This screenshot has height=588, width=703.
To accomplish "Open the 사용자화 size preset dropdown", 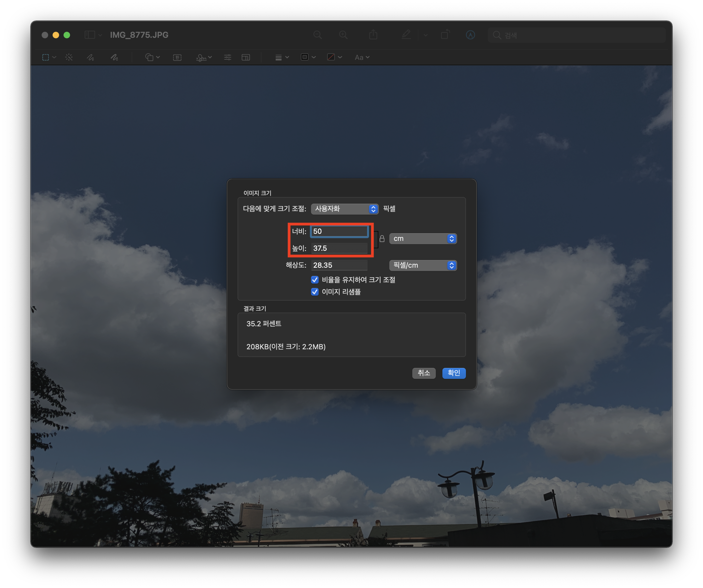I will pos(344,209).
